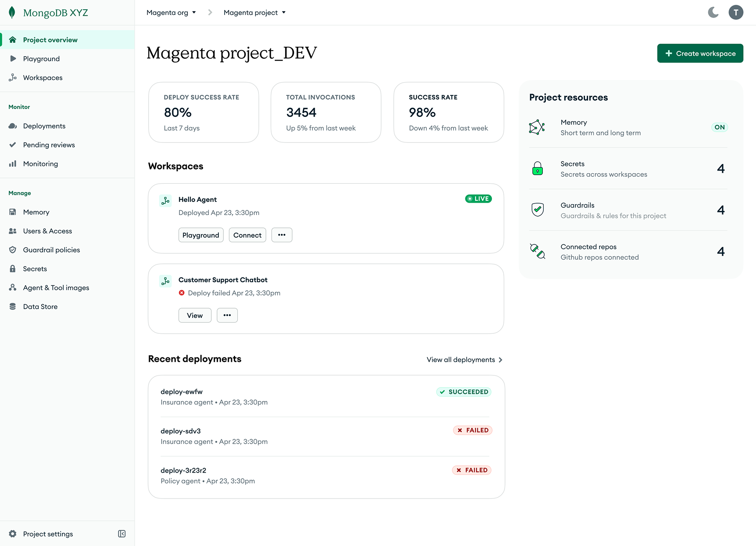This screenshot has height=546, width=756.
Task: Collapse the sidebar with the panel icon
Action: coord(122,534)
